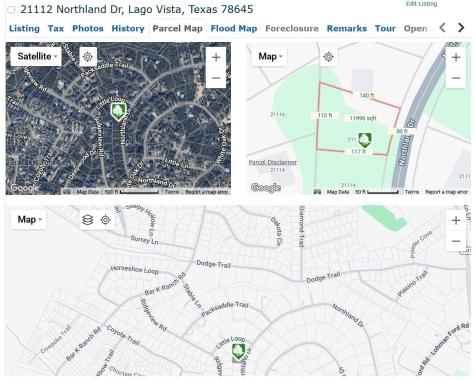Open the Edit Listing link

click(x=421, y=4)
